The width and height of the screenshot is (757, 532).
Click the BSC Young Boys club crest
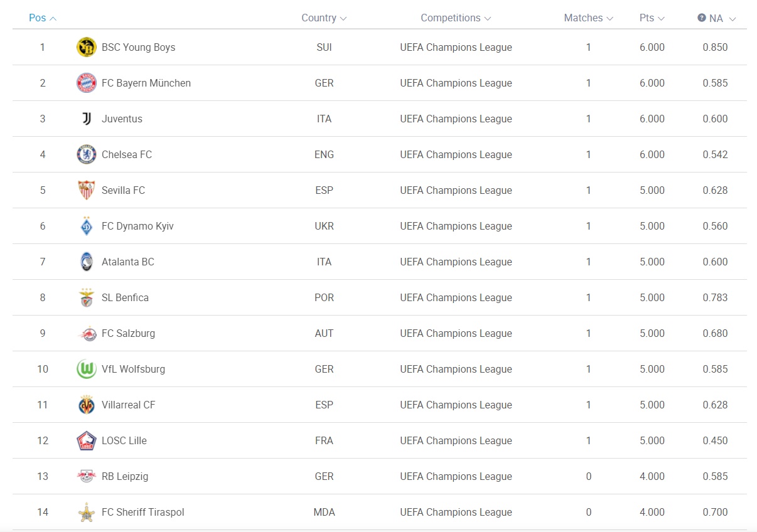pos(86,47)
